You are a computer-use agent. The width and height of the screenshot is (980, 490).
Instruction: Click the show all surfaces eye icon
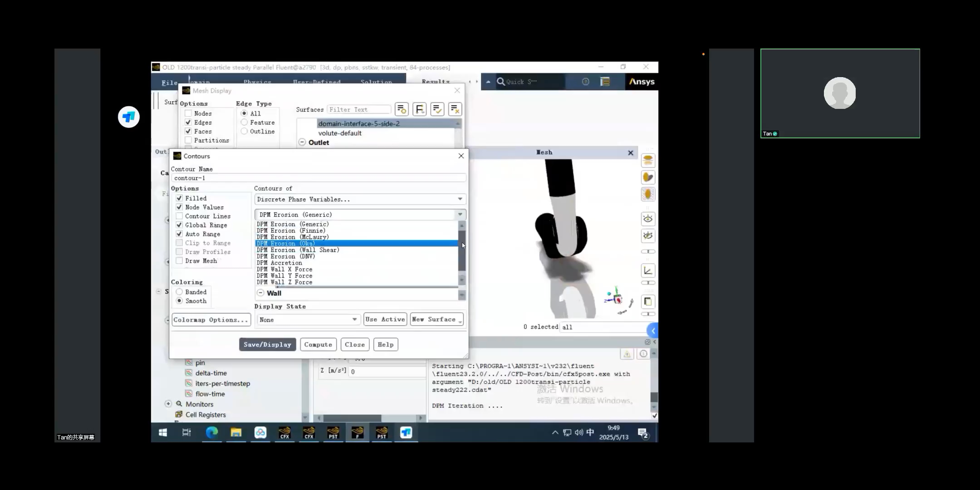coord(647,219)
